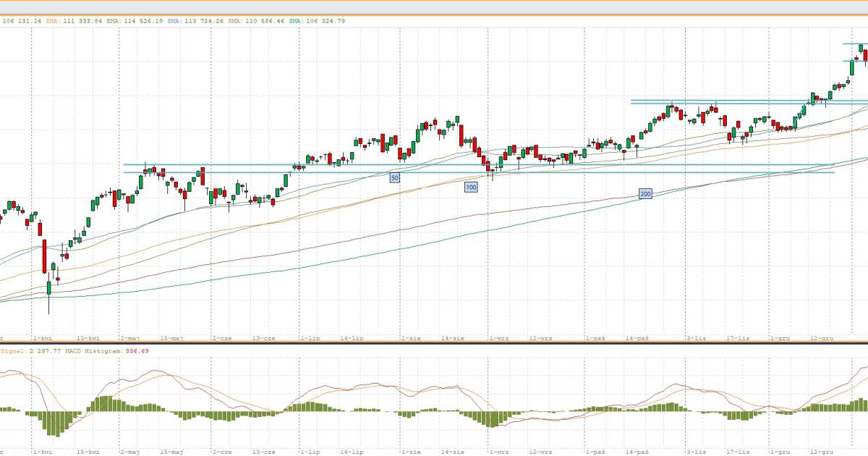The width and height of the screenshot is (868, 456).
Task: Click the 14-paź date on the time axis
Action: 637,338
